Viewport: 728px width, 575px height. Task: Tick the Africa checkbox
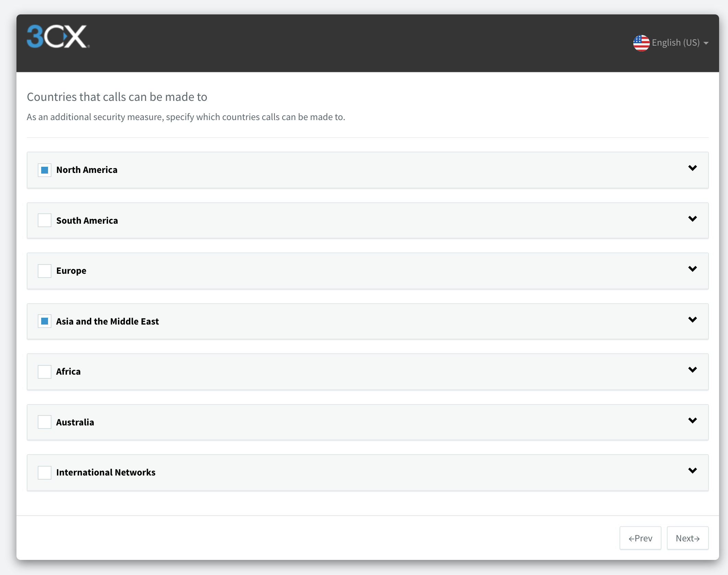[45, 372]
